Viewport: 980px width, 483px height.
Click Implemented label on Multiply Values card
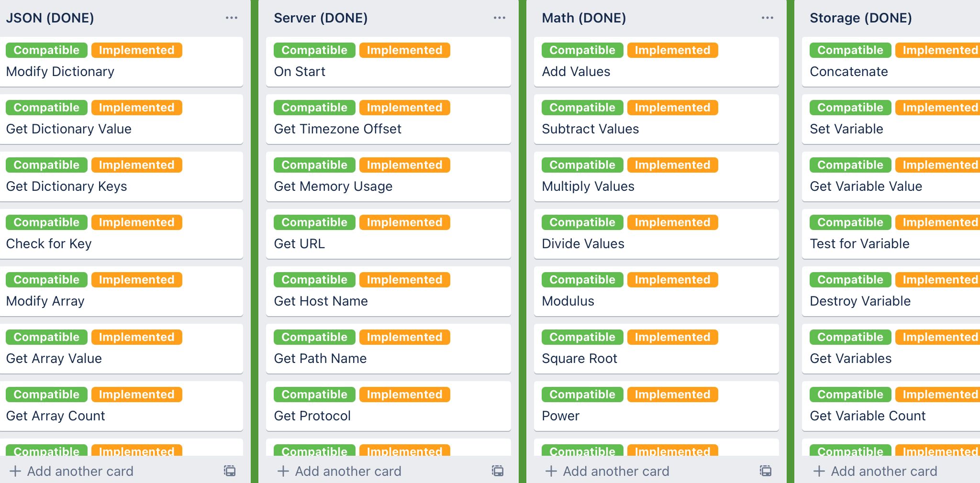[x=672, y=165]
